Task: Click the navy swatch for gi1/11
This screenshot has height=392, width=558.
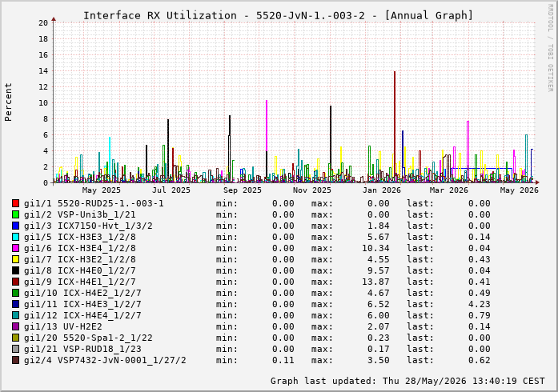Action: [x=15, y=304]
